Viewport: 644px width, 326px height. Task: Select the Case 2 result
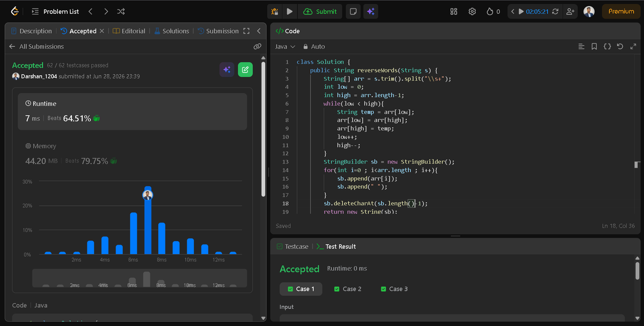[348, 289]
